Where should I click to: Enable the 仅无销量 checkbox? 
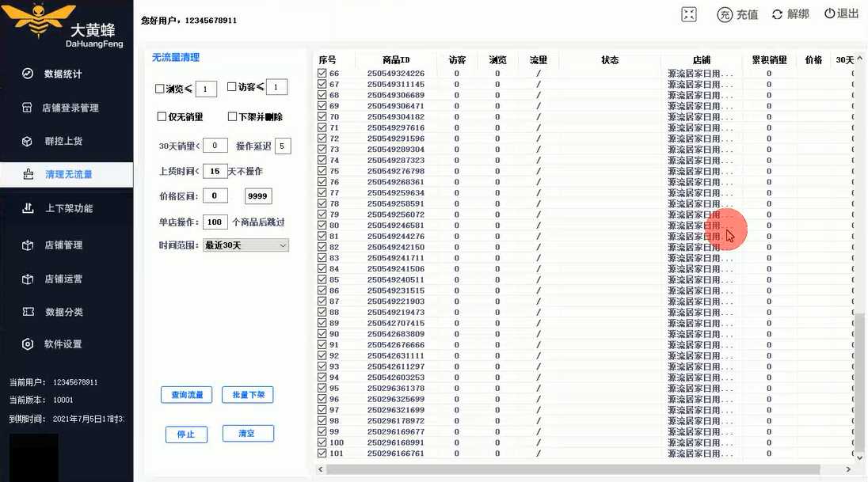162,117
